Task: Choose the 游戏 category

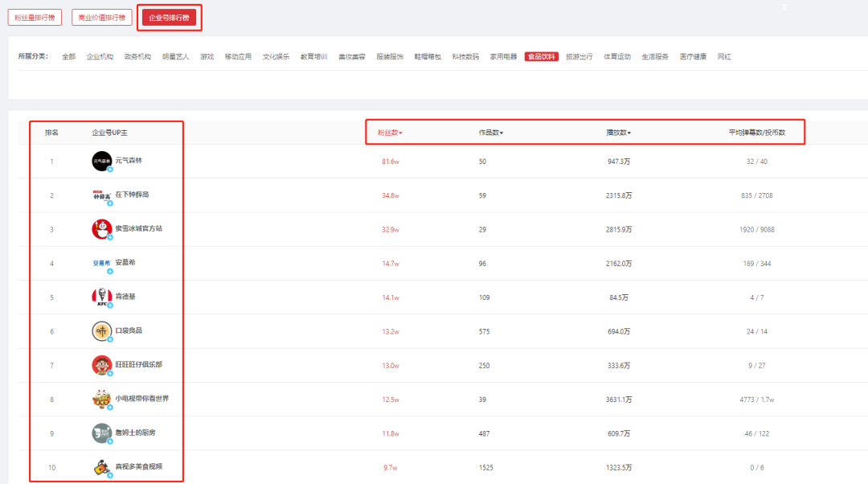Action: click(207, 56)
